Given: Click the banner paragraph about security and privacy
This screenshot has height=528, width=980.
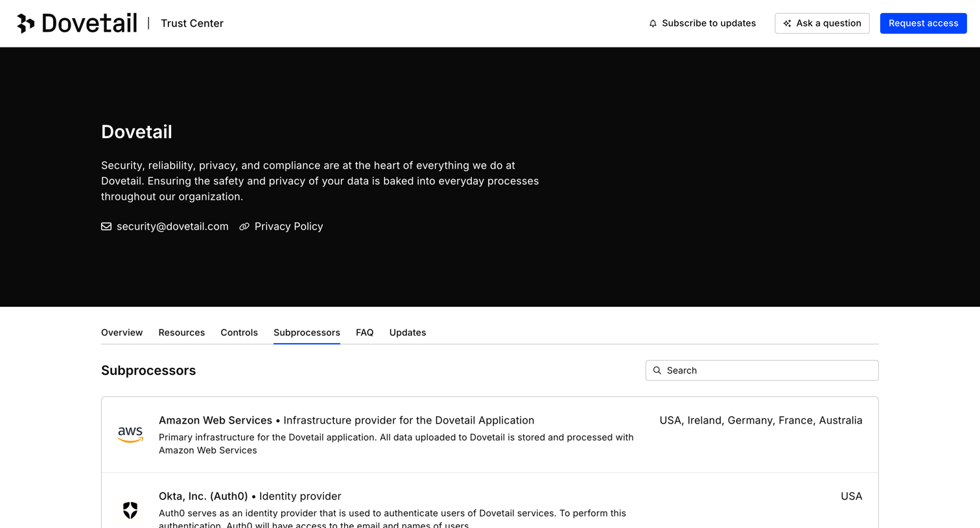Looking at the screenshot, I should 320,181.
